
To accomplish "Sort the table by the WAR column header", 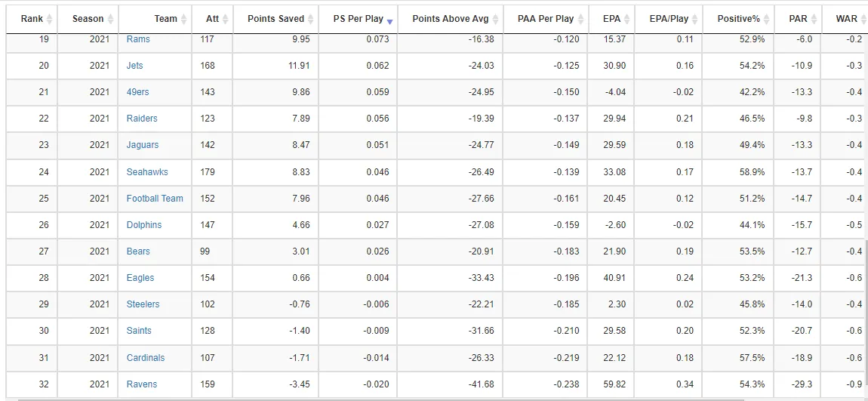I will (846, 19).
